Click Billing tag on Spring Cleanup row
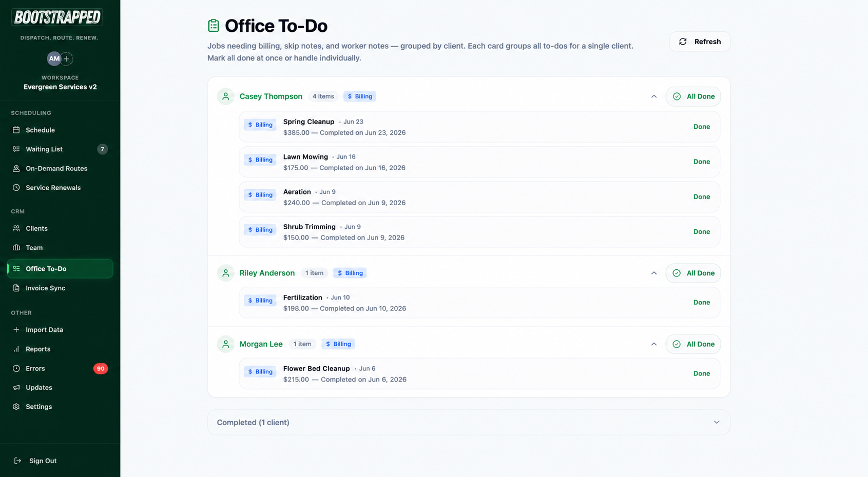The height and width of the screenshot is (477, 868). [x=260, y=125]
